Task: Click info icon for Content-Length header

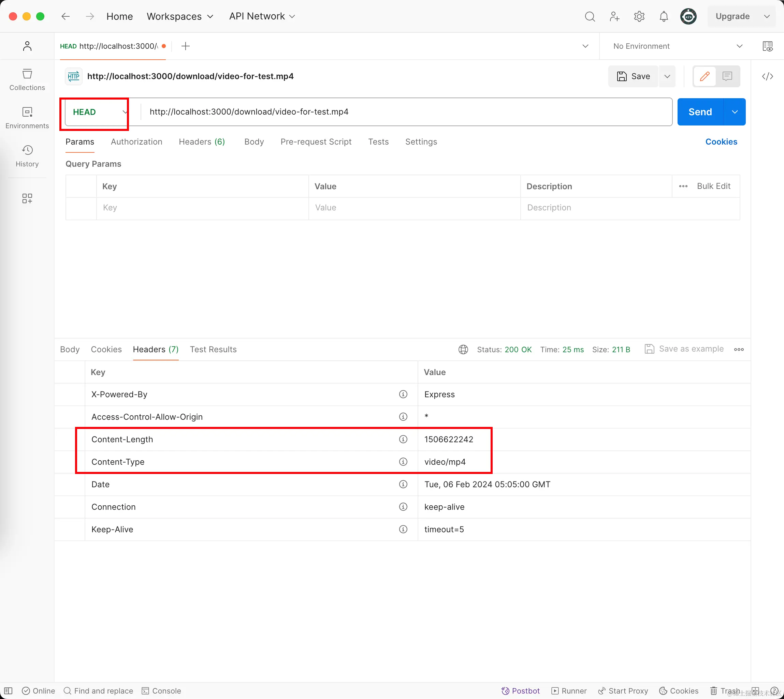Action: point(403,439)
